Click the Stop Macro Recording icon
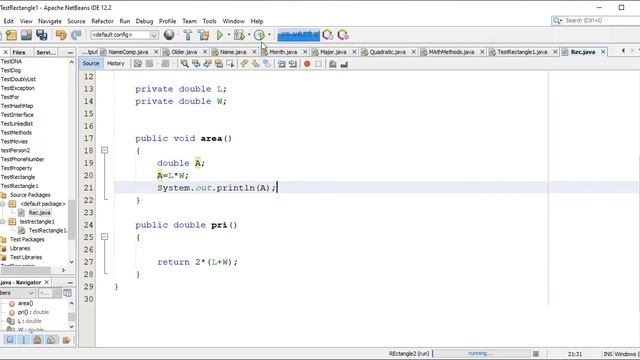This screenshot has width=640, height=360. tap(318, 64)
